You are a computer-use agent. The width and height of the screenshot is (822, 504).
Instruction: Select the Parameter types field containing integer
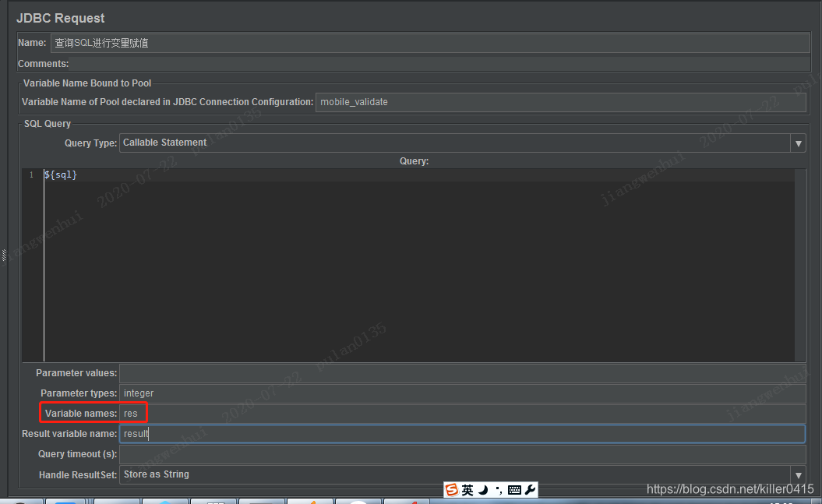tap(390, 393)
